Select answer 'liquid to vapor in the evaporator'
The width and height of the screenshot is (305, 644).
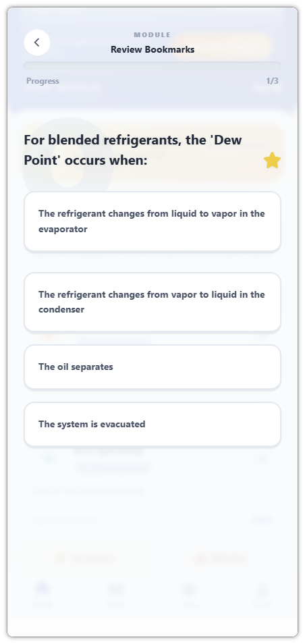click(152, 221)
